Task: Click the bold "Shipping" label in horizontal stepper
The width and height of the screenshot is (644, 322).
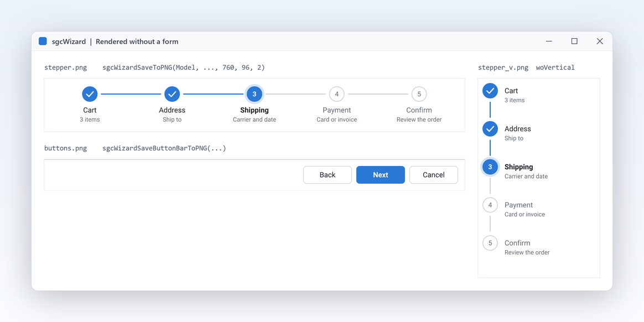Action: [255, 110]
